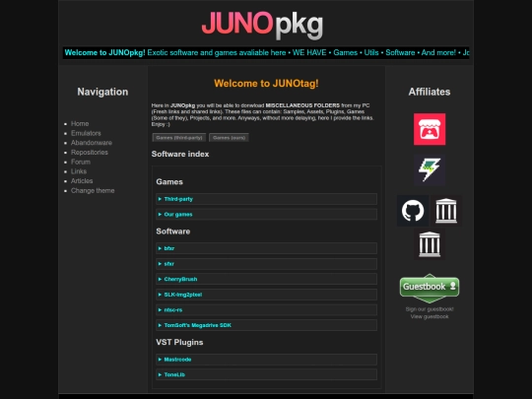Open the archive icon beside GitHub
The height and width of the screenshot is (399, 532).
pyautogui.click(x=446, y=211)
